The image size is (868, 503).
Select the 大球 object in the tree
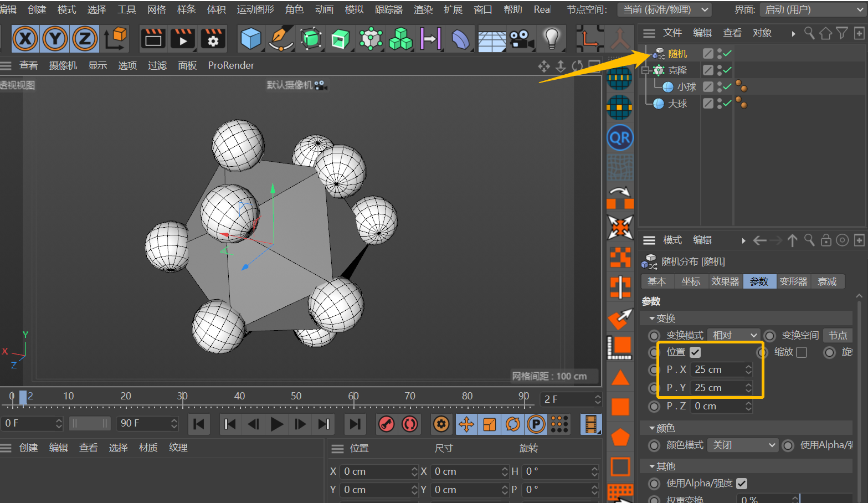click(677, 104)
